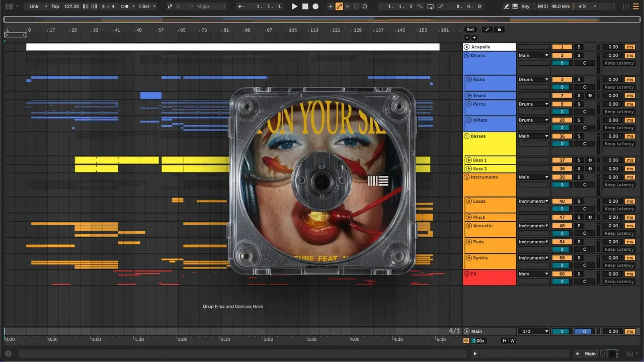Unfold the FX group track
The width and height of the screenshot is (644, 362).
click(467, 274)
